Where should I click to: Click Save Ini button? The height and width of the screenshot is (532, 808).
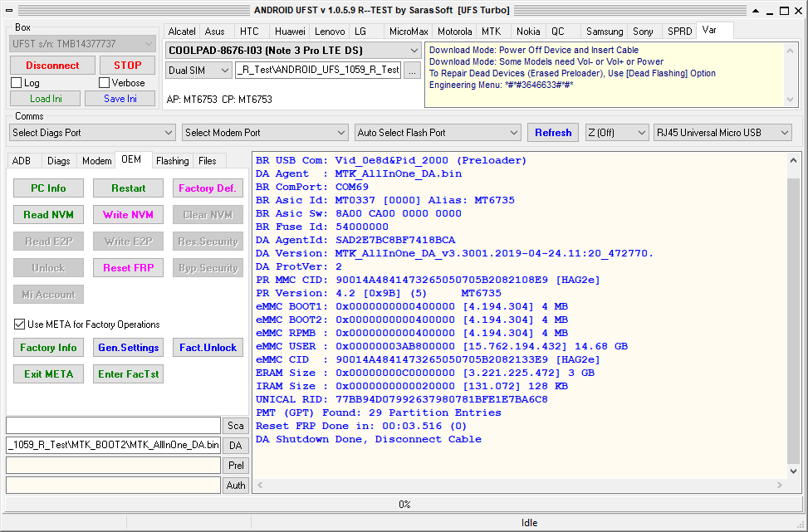coord(120,99)
